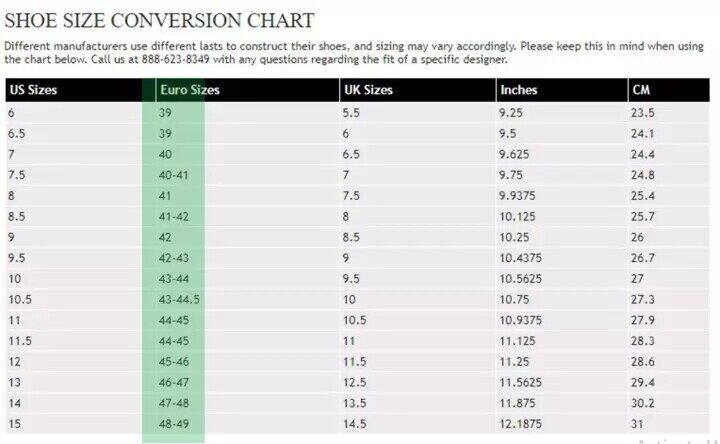The width and height of the screenshot is (720, 444).
Task: Click the 9.9375 inches cell
Action: coord(520,195)
